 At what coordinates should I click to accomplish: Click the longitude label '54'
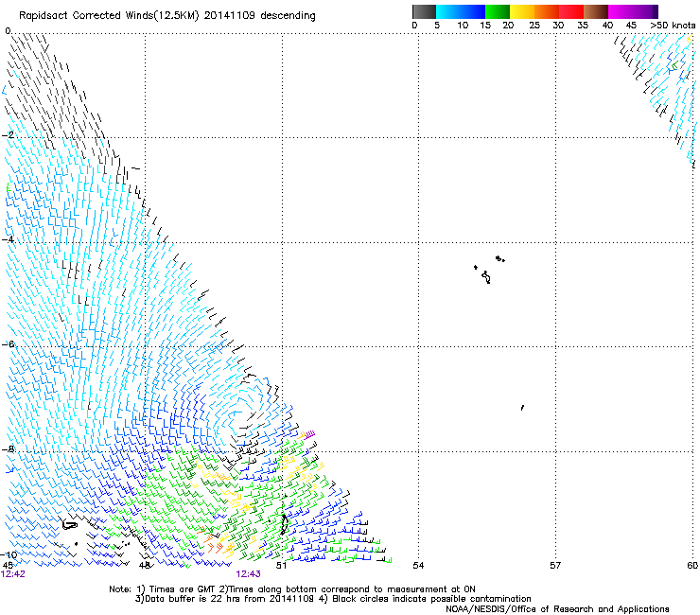pos(418,566)
